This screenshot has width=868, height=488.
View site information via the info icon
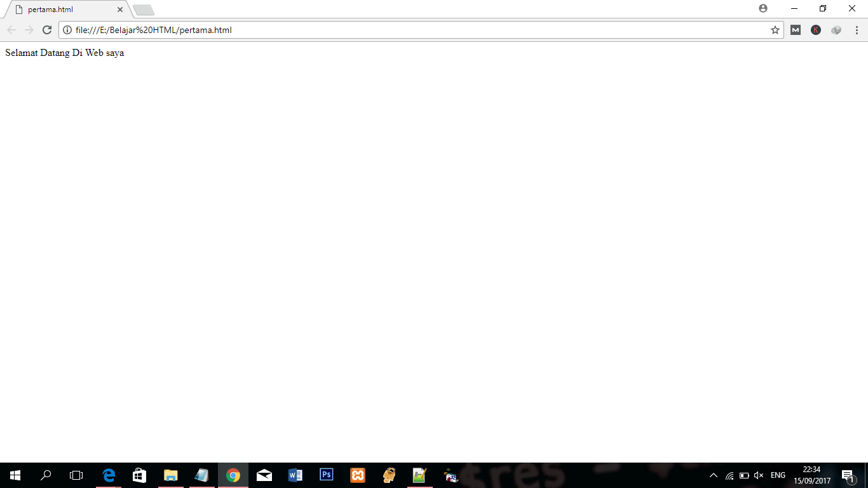(67, 30)
